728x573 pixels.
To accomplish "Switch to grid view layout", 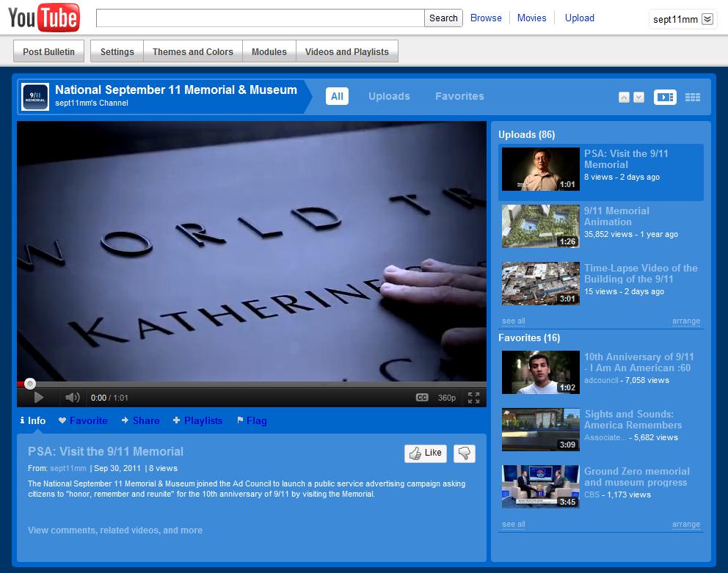I will click(x=692, y=97).
